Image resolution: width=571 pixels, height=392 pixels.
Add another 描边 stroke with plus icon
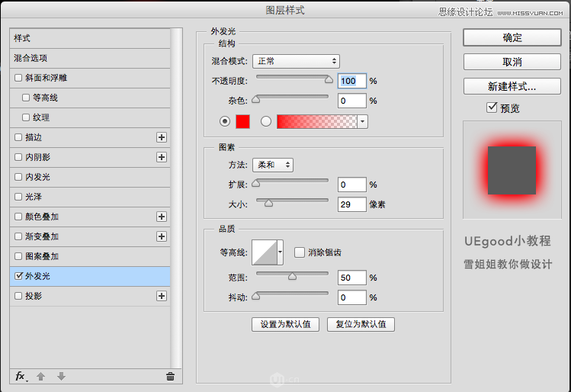(x=162, y=137)
